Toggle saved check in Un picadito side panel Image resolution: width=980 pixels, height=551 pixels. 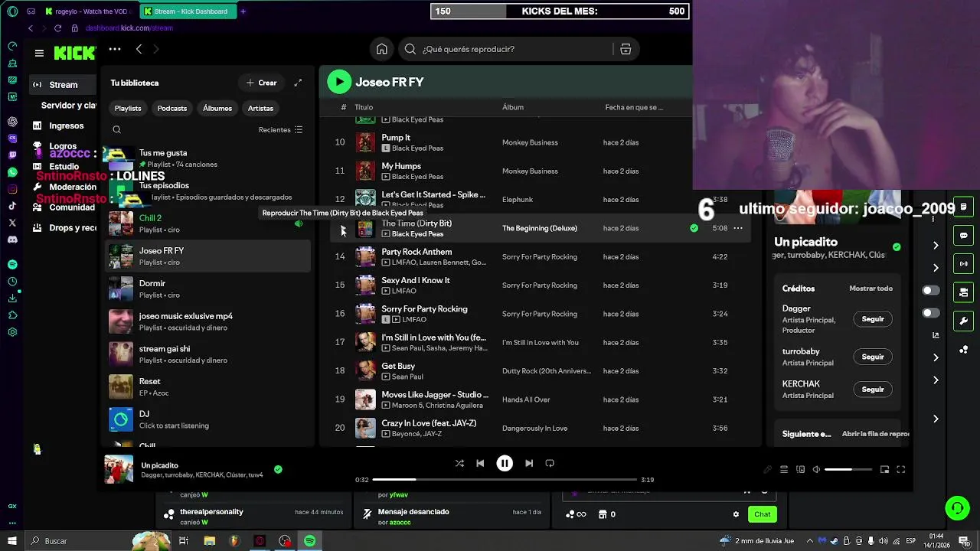coord(897,247)
